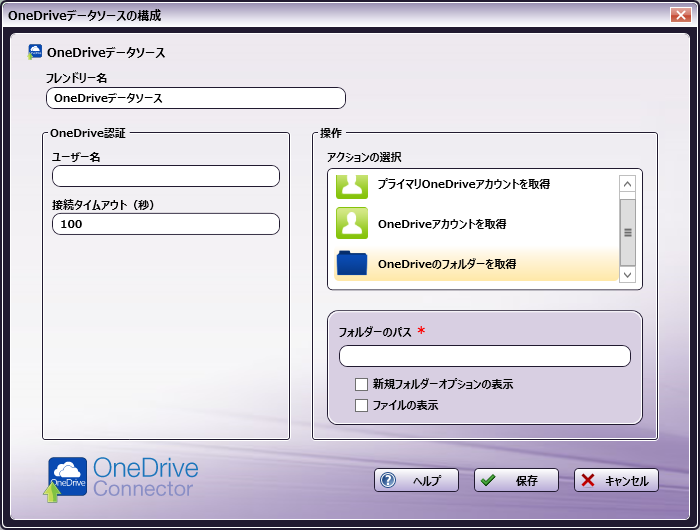
Task: Select OneDriveのフォルダーを取得 action
Action: coord(476,264)
